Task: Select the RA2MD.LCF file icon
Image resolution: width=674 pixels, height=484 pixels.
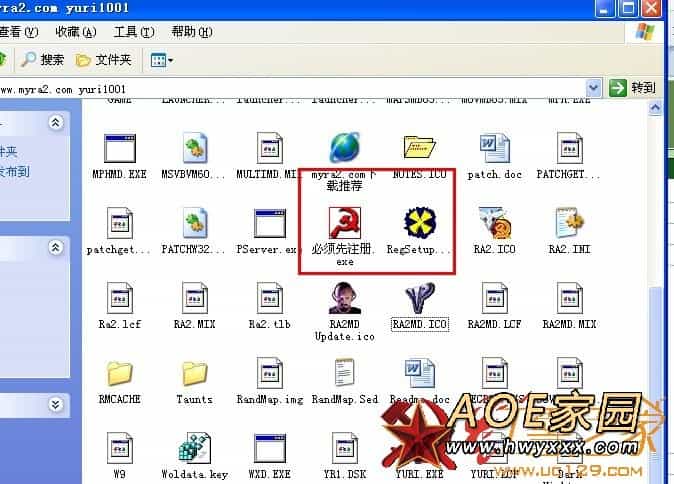Action: tap(494, 298)
